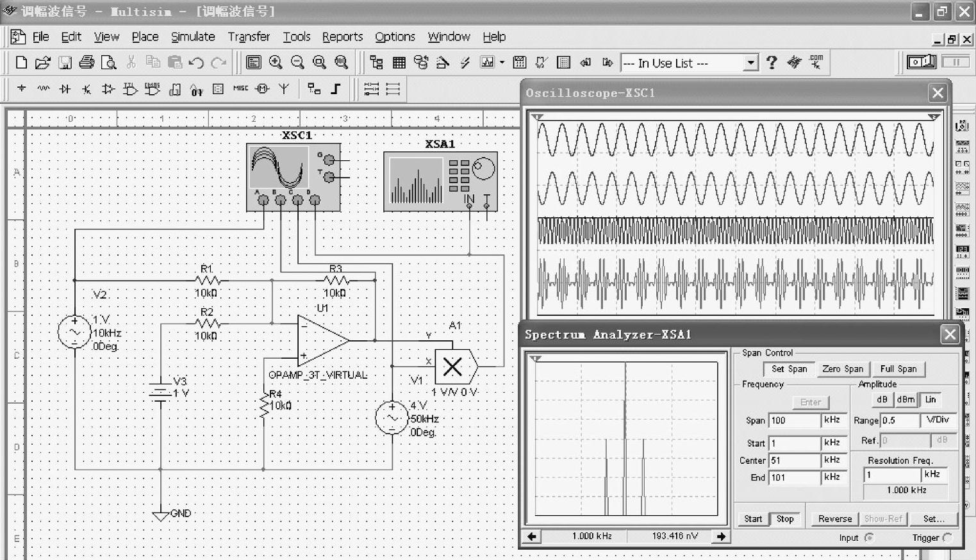Click the Set... button in Spectrum Analyzer
Screen dimensions: 976x560
(x=933, y=519)
